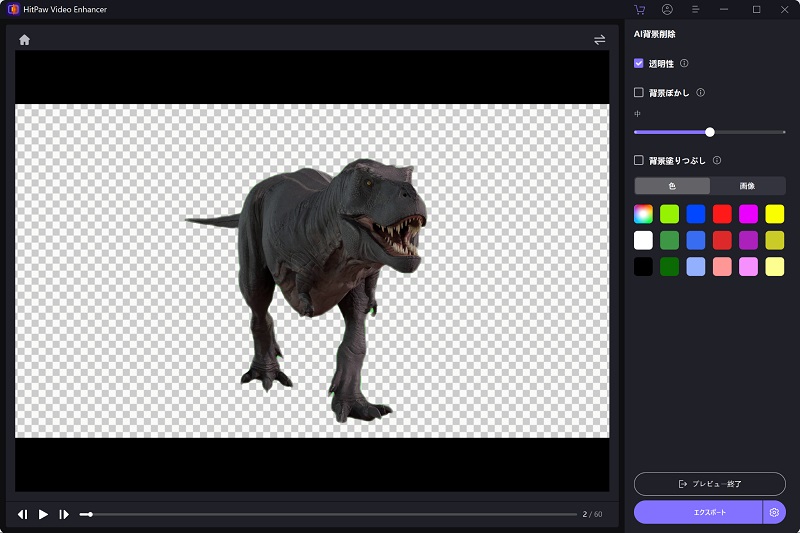800x533 pixels.
Task: Open export settings gear icon
Action: pos(774,512)
